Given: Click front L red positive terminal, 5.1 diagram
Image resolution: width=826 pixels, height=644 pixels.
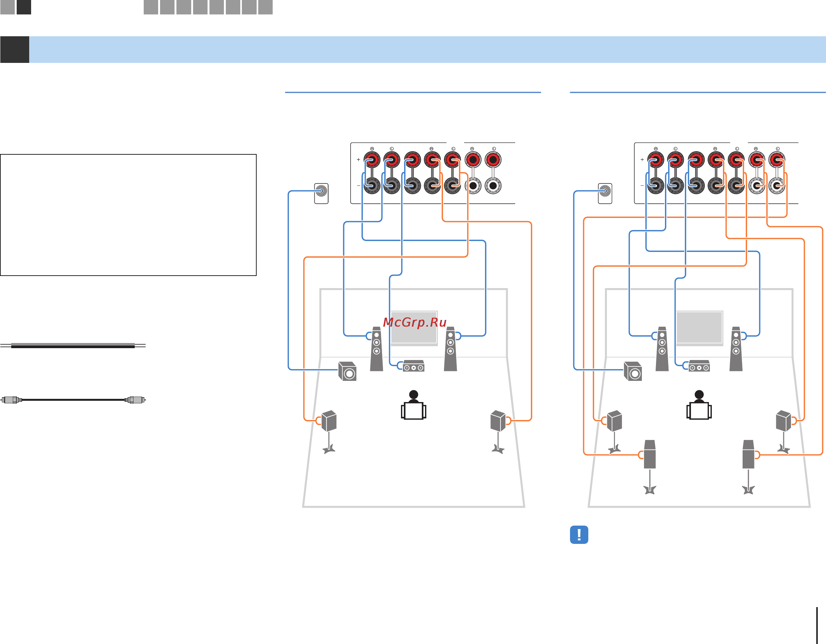Looking at the screenshot, I should [x=392, y=160].
